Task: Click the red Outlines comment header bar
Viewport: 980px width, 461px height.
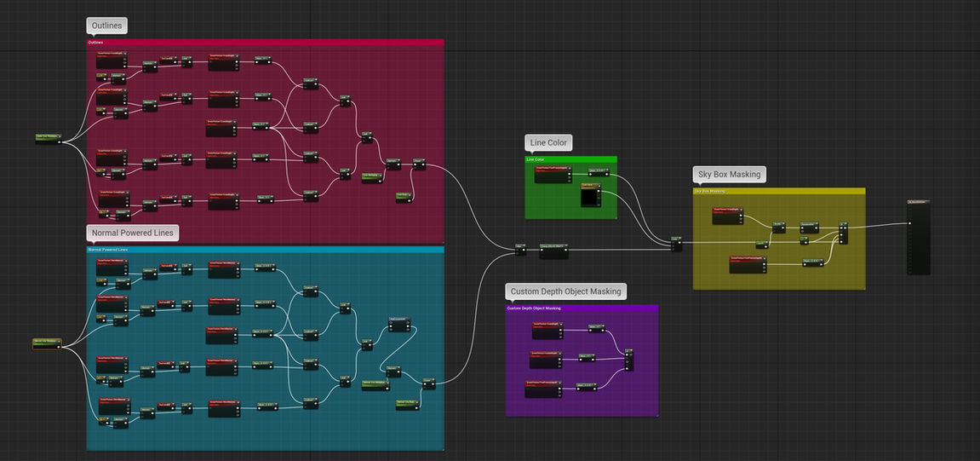Action: 265,43
